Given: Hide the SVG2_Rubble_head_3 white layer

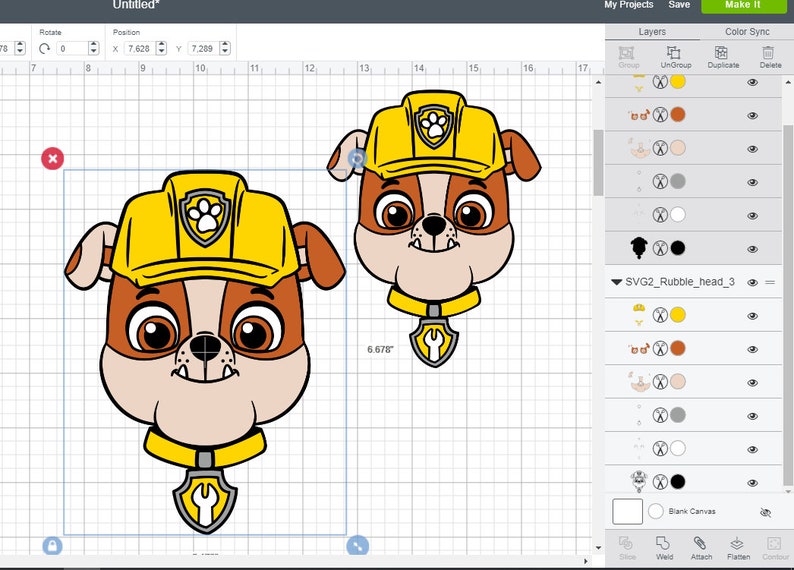Looking at the screenshot, I should (x=752, y=450).
